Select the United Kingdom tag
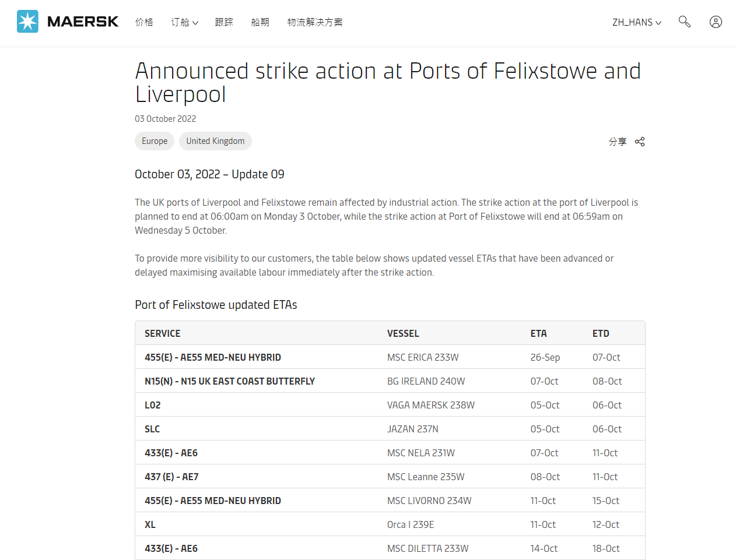Viewport: 736px width, 560px height. pos(215,141)
